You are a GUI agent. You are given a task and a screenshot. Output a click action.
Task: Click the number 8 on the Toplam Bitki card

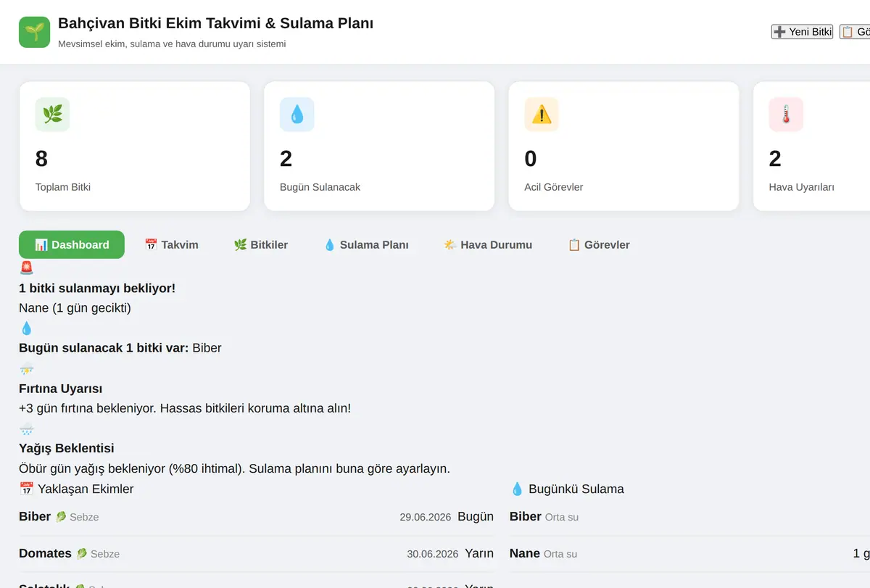coord(41,159)
